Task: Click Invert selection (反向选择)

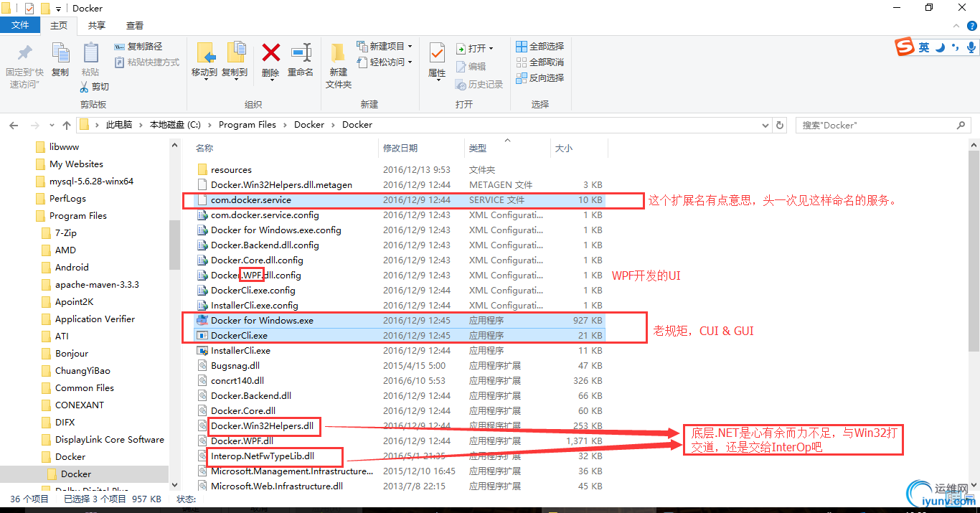Action: click(x=540, y=78)
